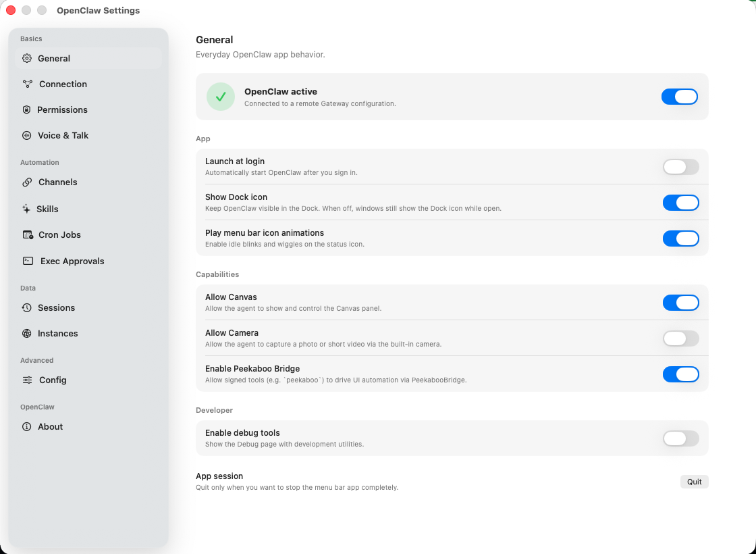The height and width of the screenshot is (554, 756).
Task: Click the Channels link icon
Action: (x=27, y=182)
